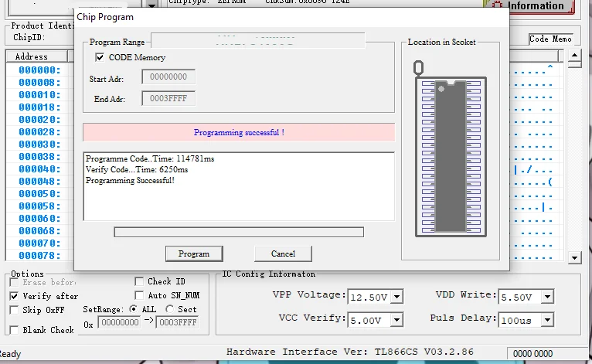Click the SetRange end address field
The width and height of the screenshot is (592, 364).
tap(178, 322)
